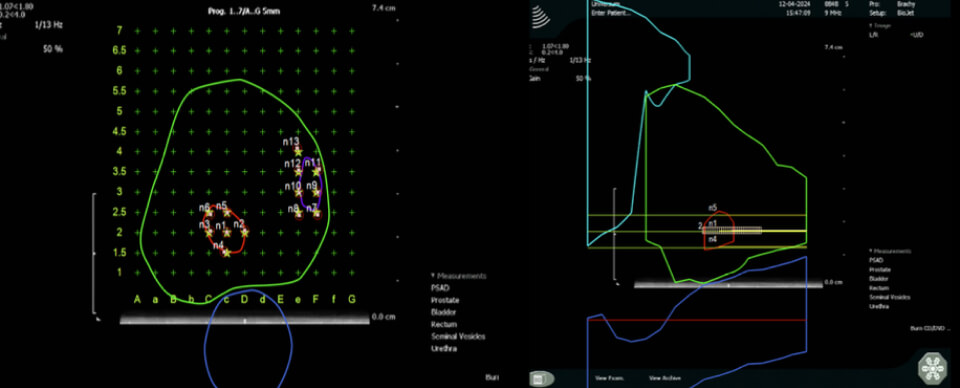This screenshot has width=960, height=388.
Task: Toggle U/D image orientation
Action: pos(917,35)
